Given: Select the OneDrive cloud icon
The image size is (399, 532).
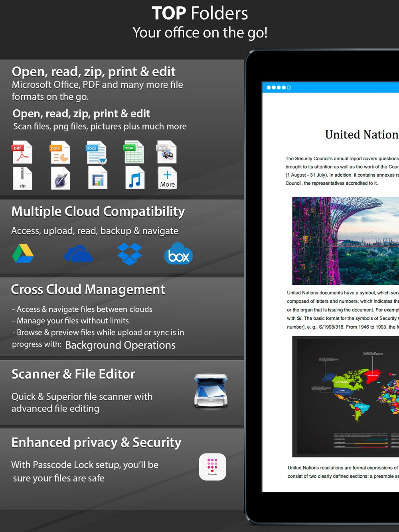Looking at the screenshot, I should tap(78, 254).
